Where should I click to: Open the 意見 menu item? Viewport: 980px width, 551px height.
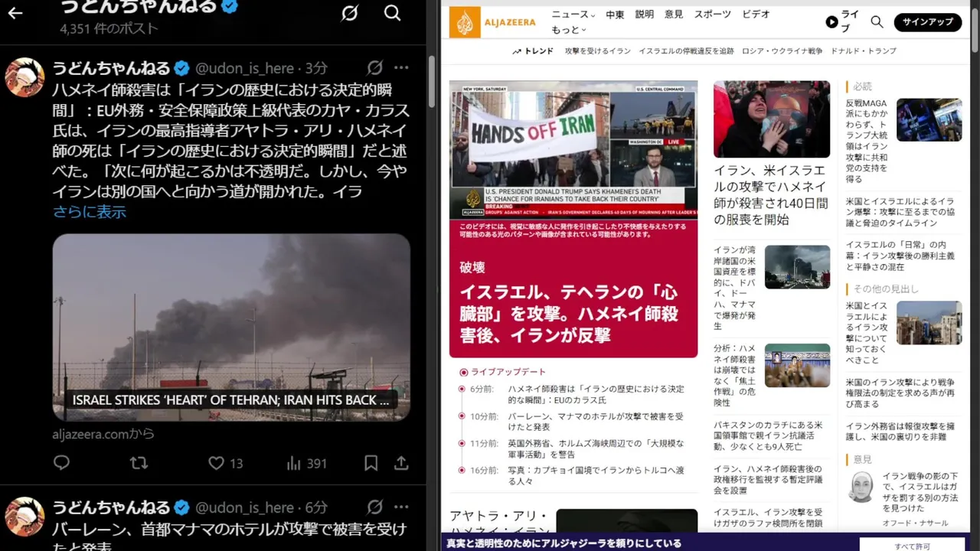click(x=674, y=15)
